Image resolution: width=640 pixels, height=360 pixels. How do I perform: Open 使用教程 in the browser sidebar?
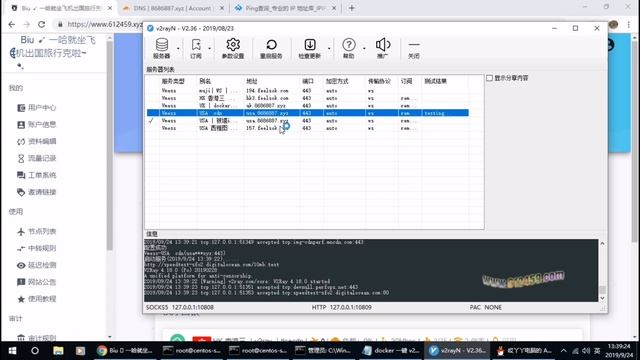coord(36,299)
